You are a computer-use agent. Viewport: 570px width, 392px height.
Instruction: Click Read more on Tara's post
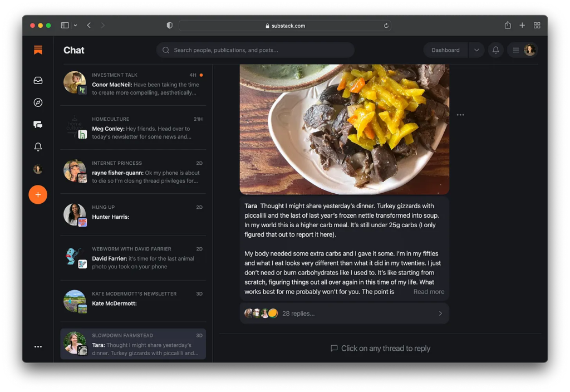click(429, 291)
